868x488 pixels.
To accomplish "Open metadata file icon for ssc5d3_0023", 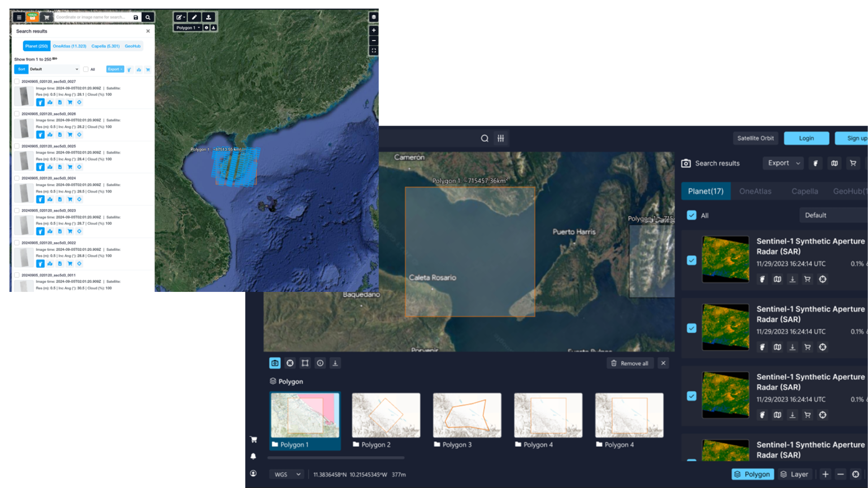I will 60,231.
